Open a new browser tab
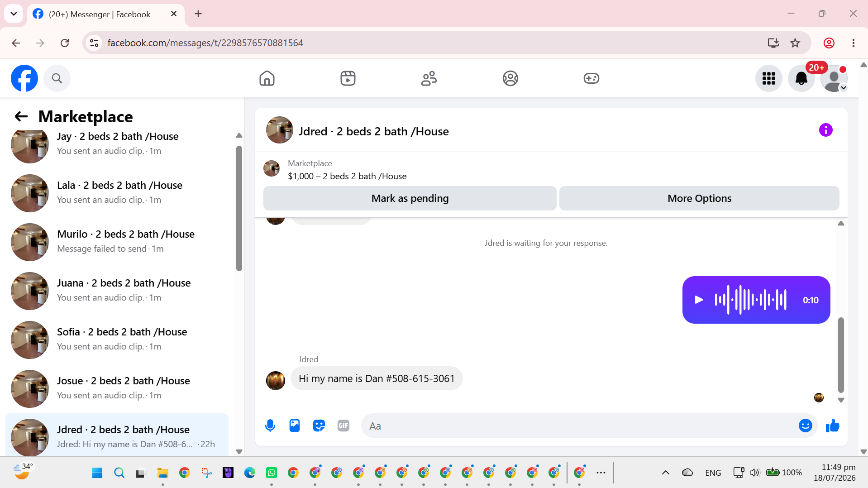Viewport: 868px width, 488px height. pyautogui.click(x=198, y=14)
